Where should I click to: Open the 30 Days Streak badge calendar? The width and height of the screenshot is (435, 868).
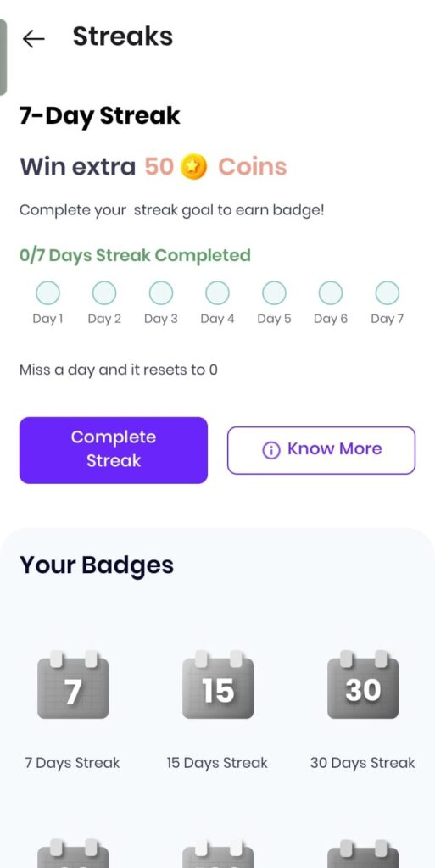coord(363,685)
